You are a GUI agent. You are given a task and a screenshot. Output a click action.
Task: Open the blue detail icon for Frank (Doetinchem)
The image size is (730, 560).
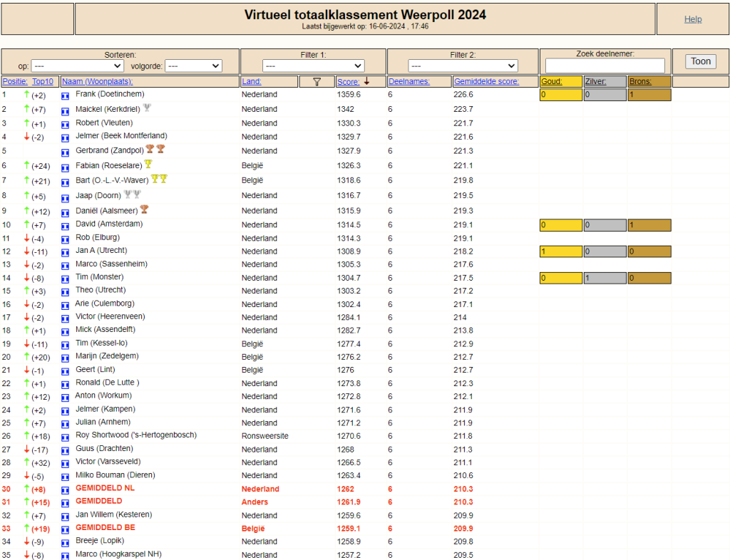(x=65, y=96)
